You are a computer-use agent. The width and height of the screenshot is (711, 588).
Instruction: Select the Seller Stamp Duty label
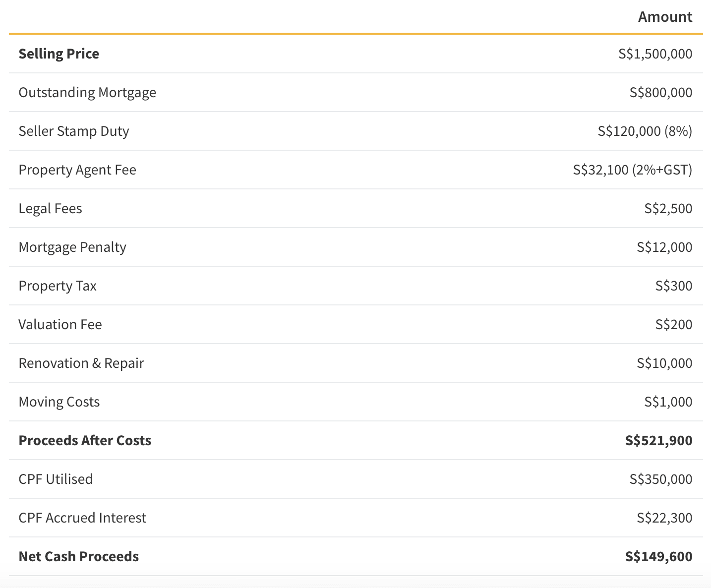74,131
